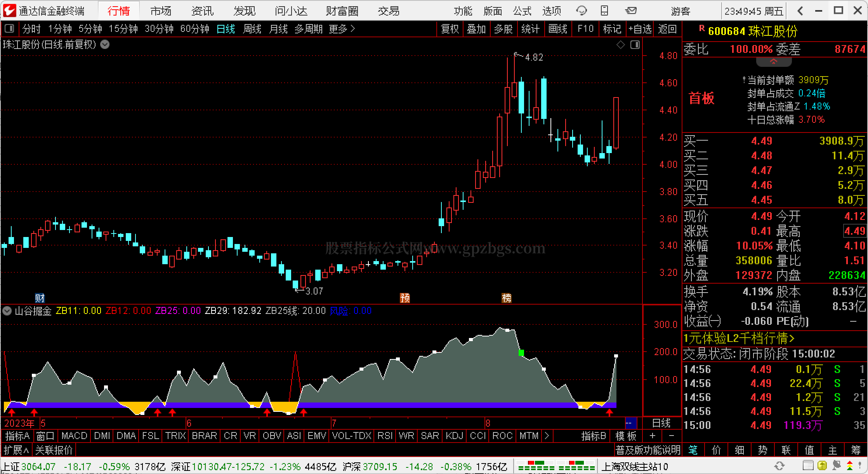
Task: Open the 模板 template menu
Action: pos(626,436)
